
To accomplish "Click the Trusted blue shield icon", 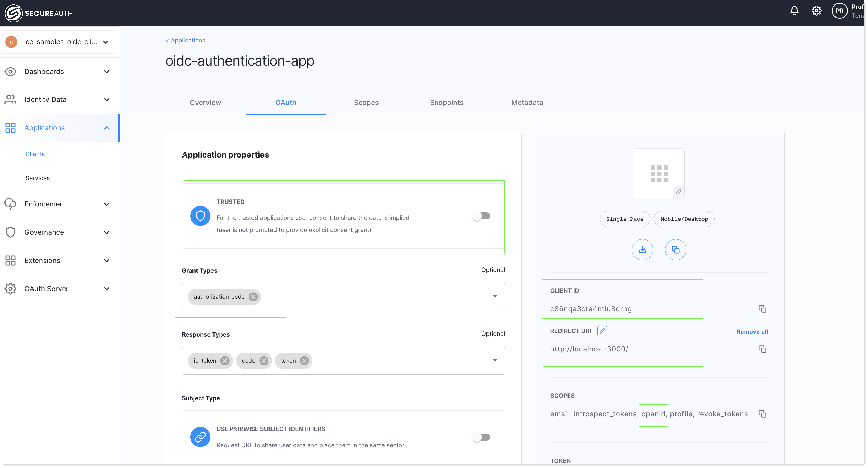I will point(200,216).
